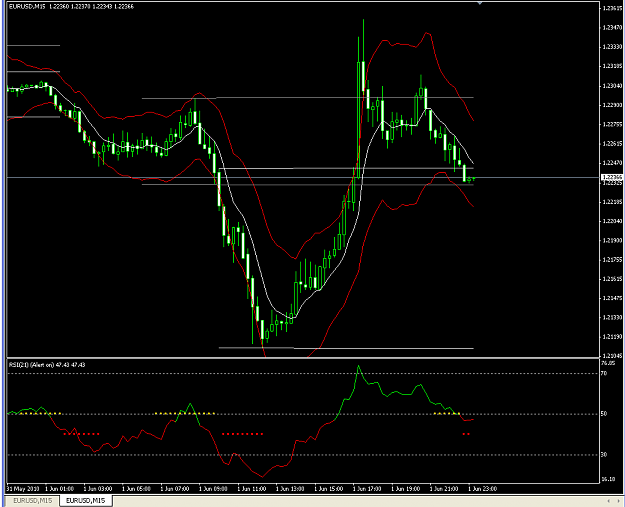625x507 pixels.
Task: Select the active white EURUSD,M15 tab
Action: pyautogui.click(x=86, y=500)
